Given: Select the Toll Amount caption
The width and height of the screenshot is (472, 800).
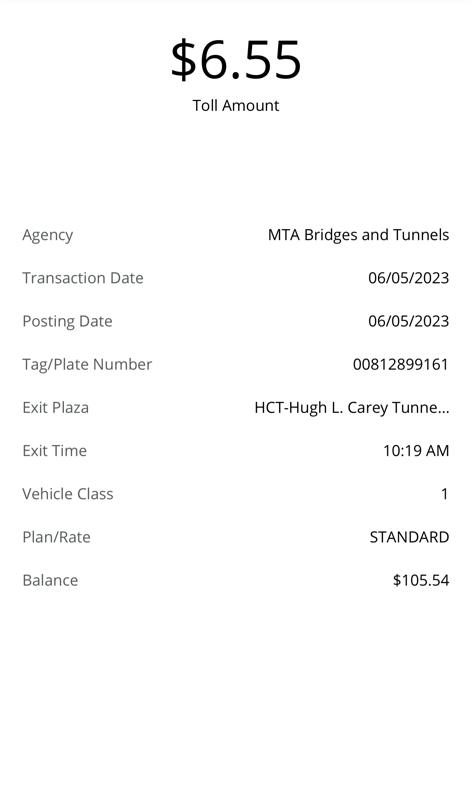Looking at the screenshot, I should pyautogui.click(x=236, y=106).
